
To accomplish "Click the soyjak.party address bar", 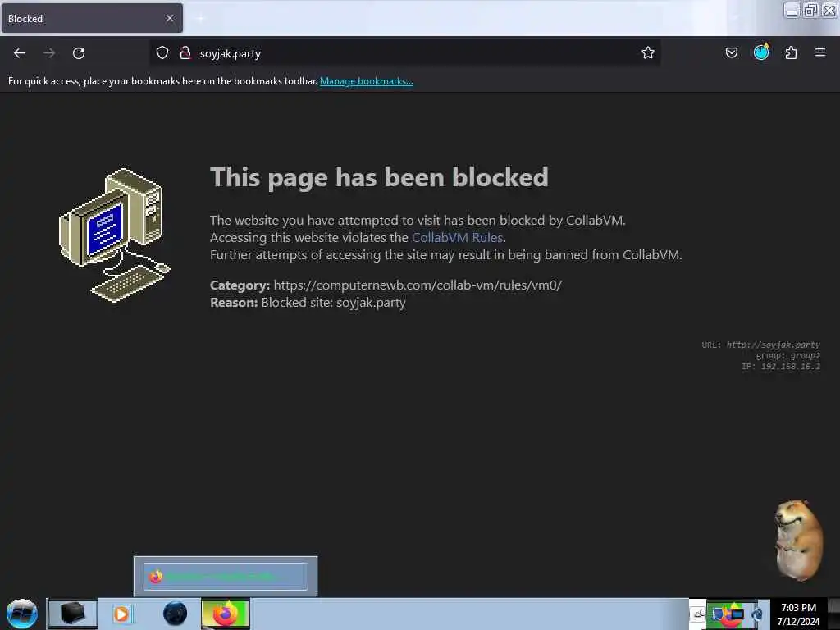I will pos(404,53).
